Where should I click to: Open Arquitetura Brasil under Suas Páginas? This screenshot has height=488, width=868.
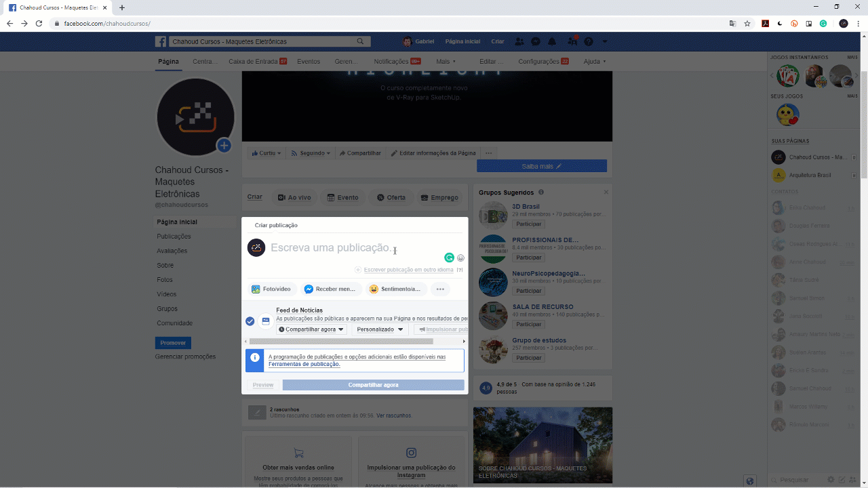click(810, 176)
